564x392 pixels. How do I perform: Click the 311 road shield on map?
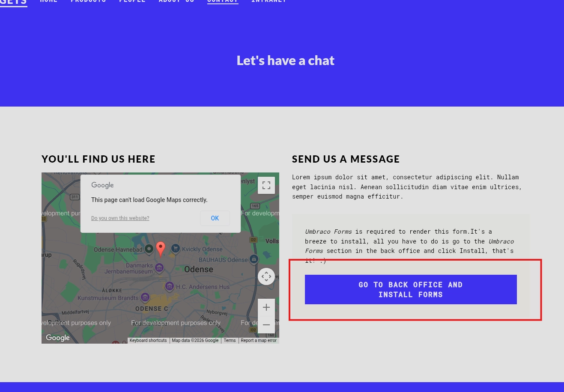75,197
